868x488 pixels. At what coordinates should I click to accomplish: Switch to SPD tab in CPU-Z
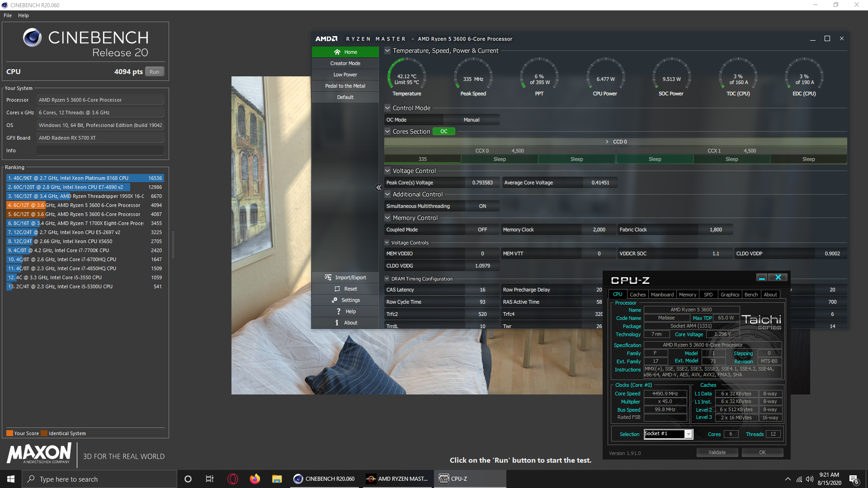(708, 295)
